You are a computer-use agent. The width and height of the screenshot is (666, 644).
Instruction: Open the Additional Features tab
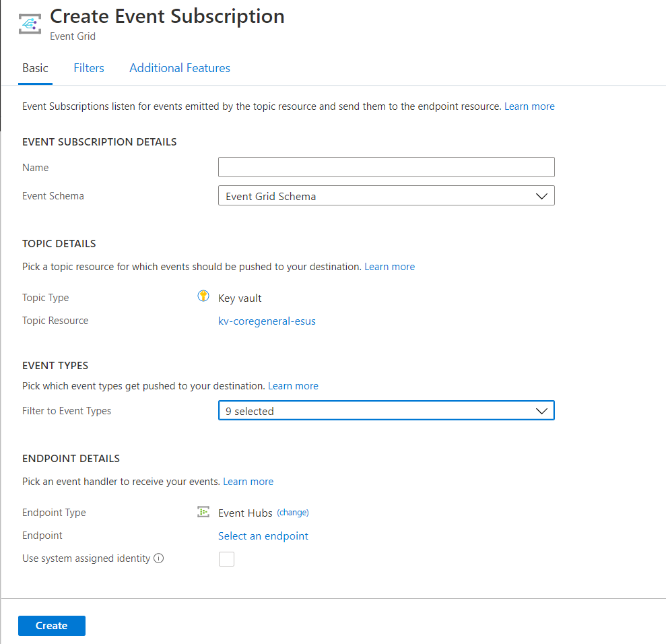(180, 68)
